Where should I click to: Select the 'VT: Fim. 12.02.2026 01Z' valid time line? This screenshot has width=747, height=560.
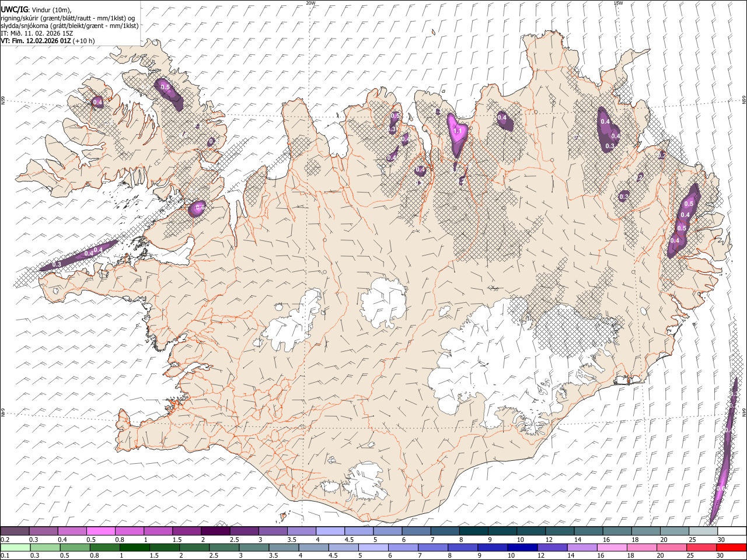(x=47, y=41)
